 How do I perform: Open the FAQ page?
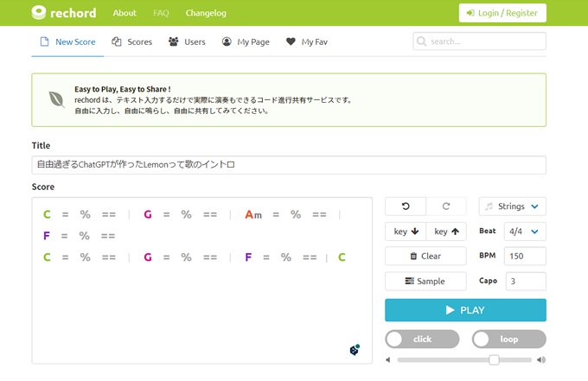tap(161, 13)
